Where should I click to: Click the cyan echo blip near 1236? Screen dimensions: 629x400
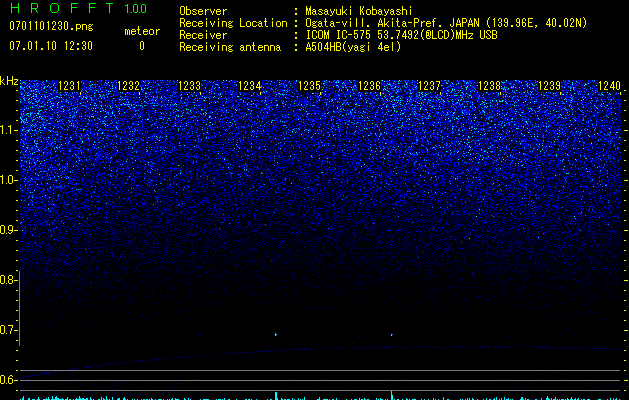point(392,335)
